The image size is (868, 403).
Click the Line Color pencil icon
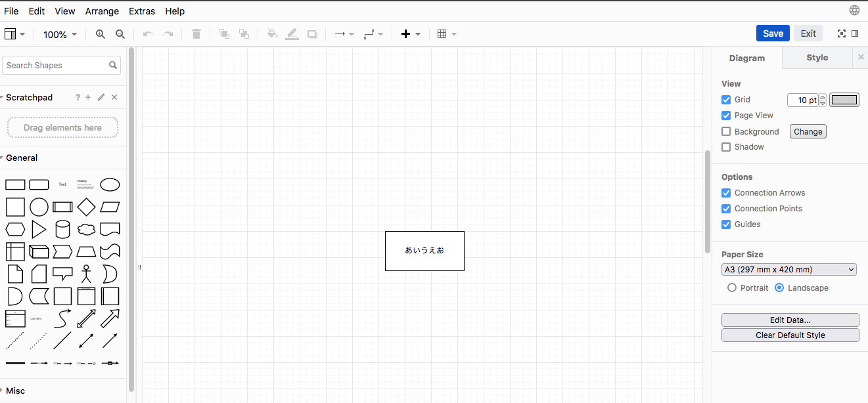tap(292, 34)
